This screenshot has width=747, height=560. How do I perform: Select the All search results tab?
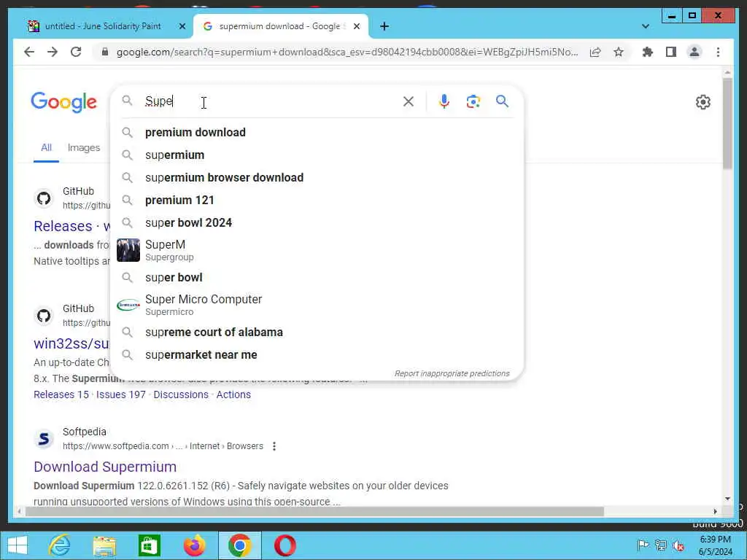(46, 147)
